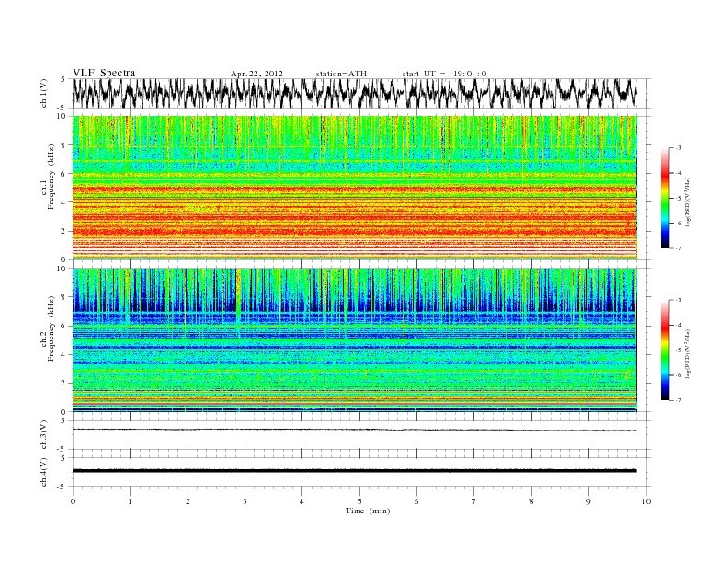The width and height of the screenshot is (728, 563).
Task: Click ch.1 spectrogram's 10 kHz tick label
Action: 63,116
